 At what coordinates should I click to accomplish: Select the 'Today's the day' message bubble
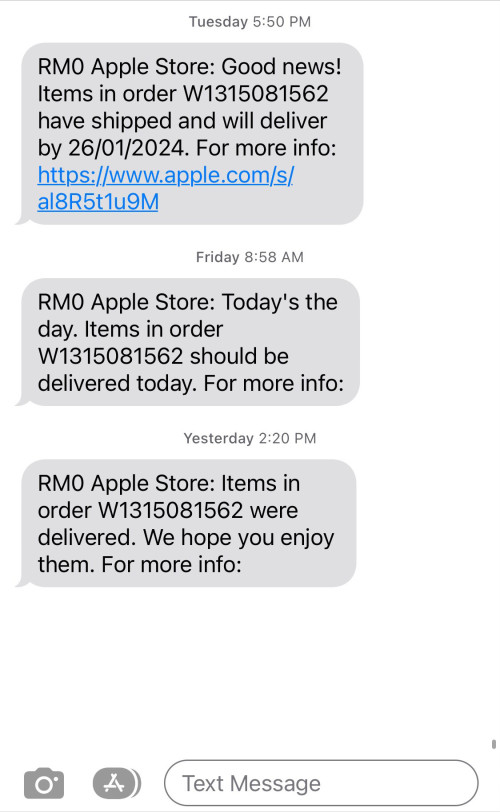point(188,342)
